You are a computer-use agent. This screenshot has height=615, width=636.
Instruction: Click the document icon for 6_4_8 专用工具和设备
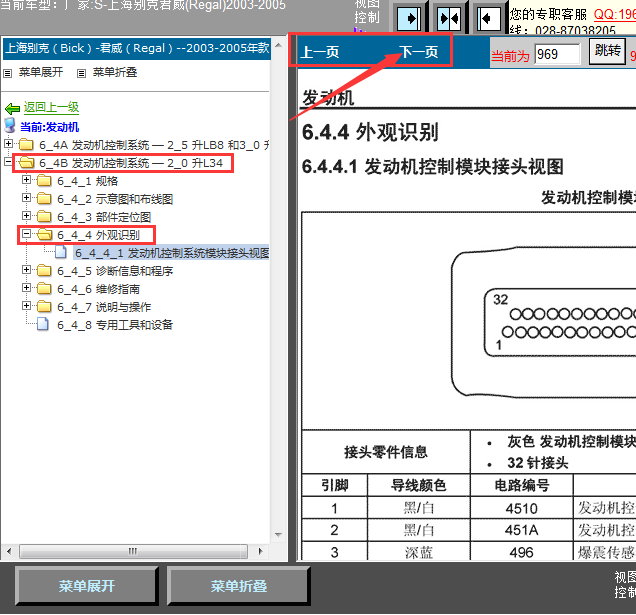pyautogui.click(x=44, y=325)
